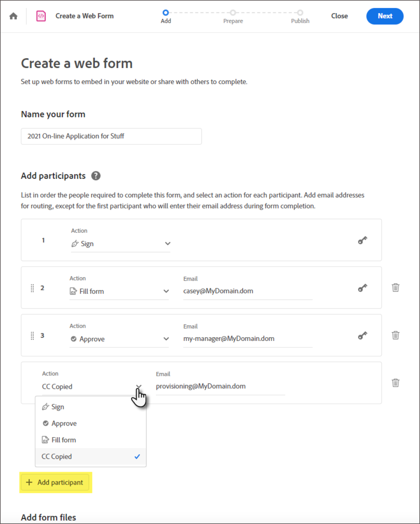Click the web form code icon
Viewport: 420px width, 524px height.
(41, 16)
